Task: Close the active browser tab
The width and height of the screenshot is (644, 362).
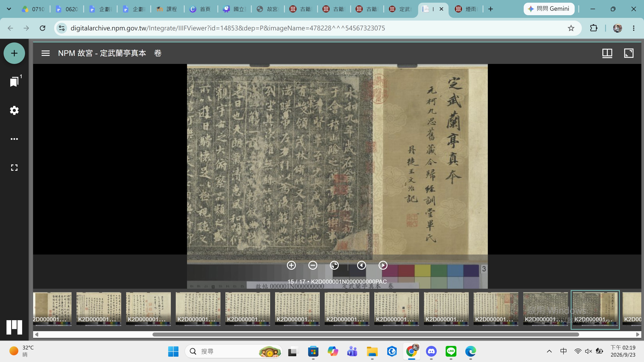Action: 441,9
